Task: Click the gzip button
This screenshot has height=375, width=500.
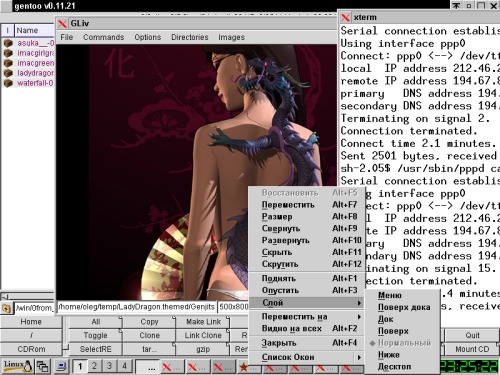Action: pos(203,349)
